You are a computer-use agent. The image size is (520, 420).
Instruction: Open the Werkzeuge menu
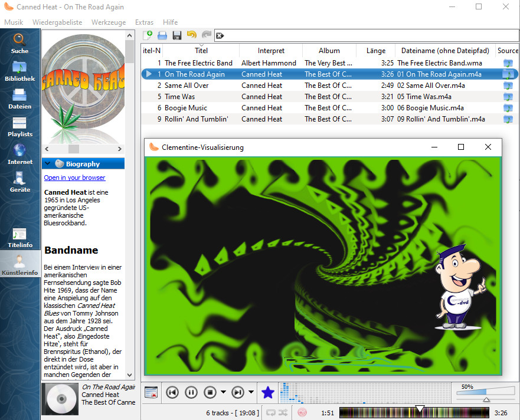[x=109, y=22]
